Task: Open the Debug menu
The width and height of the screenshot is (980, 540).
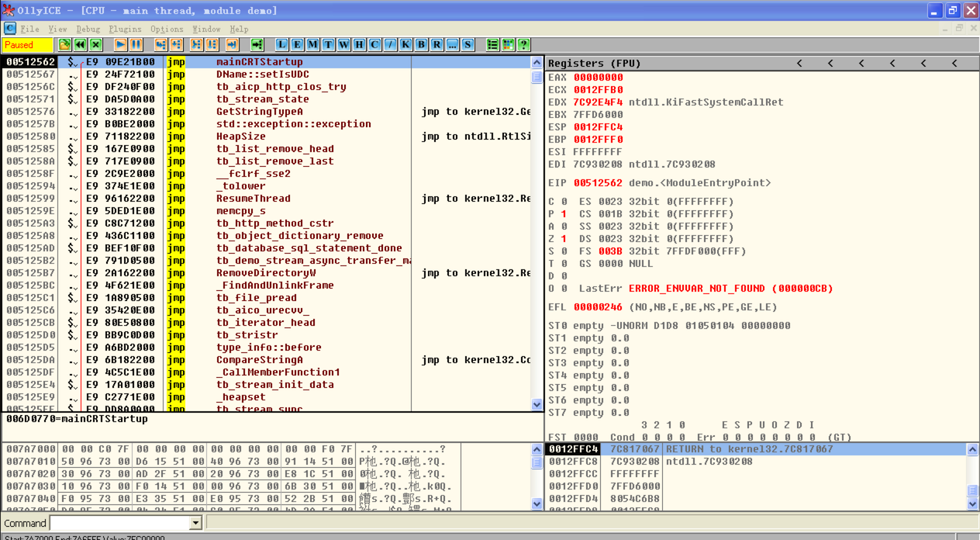Action: (x=88, y=29)
